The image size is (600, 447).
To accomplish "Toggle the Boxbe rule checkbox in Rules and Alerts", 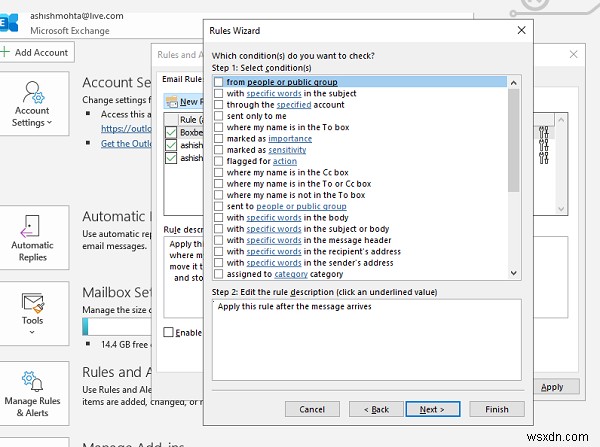I will pyautogui.click(x=171, y=132).
